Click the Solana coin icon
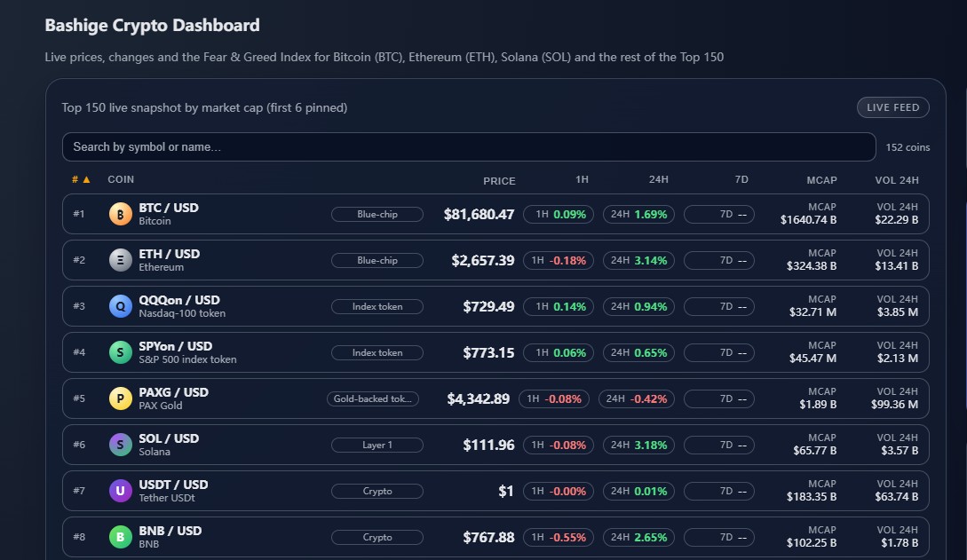The height and width of the screenshot is (560, 967). coord(120,445)
